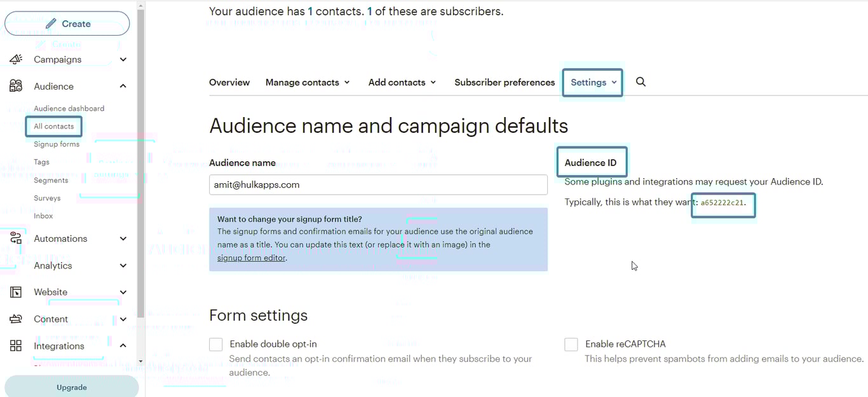Open the signup form editor link
Viewport: 868px width, 397px height.
pos(252,258)
